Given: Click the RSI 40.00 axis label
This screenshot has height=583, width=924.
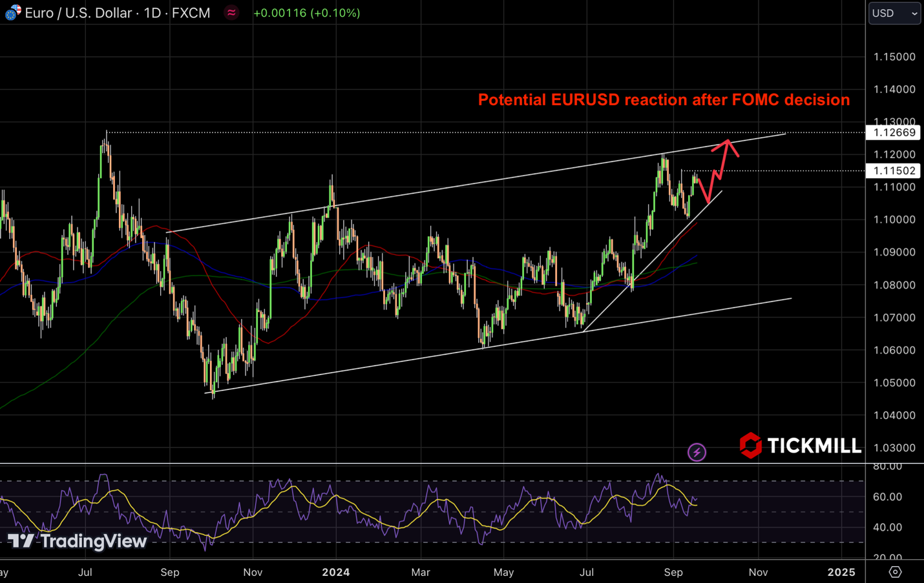Looking at the screenshot, I should tap(887, 527).
